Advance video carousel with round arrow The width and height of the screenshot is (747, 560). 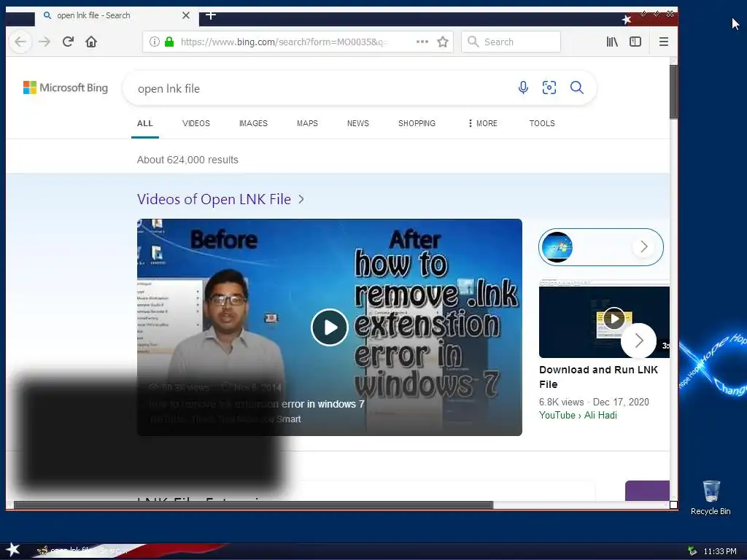(x=639, y=341)
